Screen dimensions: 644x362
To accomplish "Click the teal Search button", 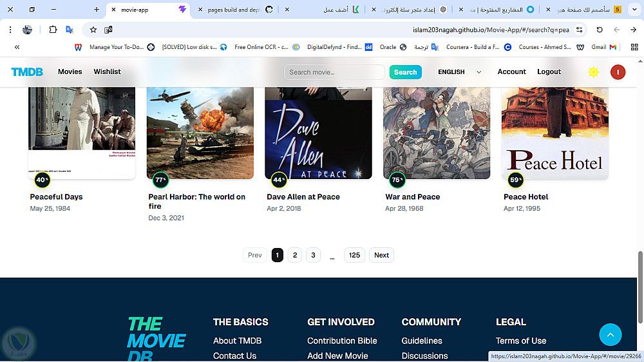I will pos(405,72).
